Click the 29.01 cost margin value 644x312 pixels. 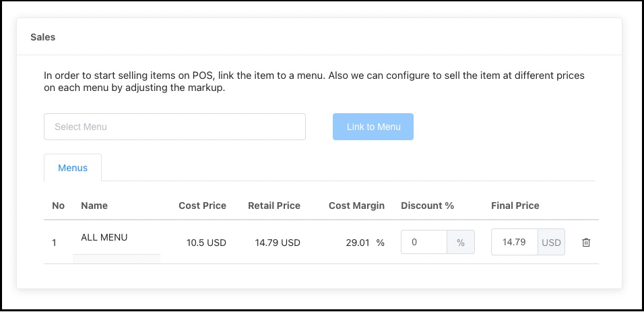tap(358, 243)
